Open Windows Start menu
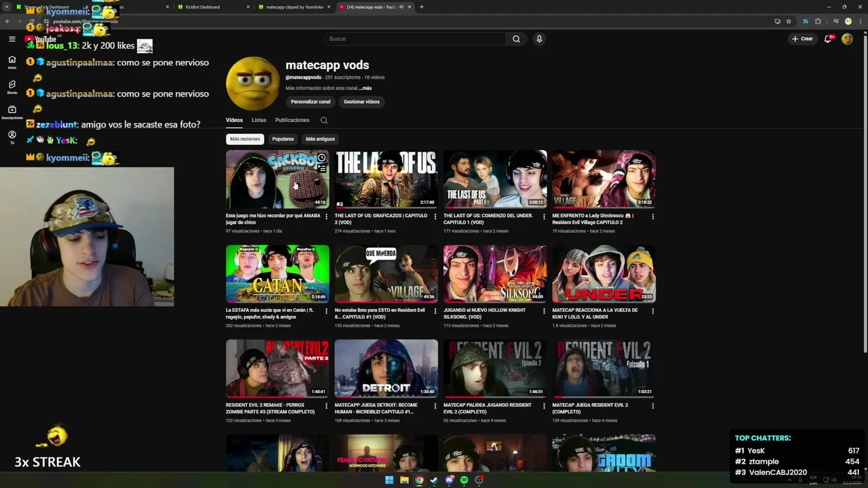The width and height of the screenshot is (868, 488). click(x=389, y=480)
